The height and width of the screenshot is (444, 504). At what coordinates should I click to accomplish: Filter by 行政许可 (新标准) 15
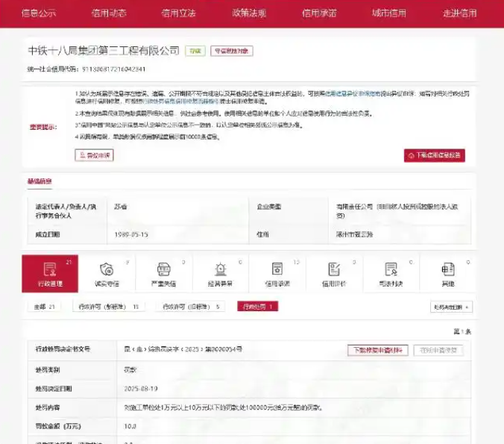109,307
